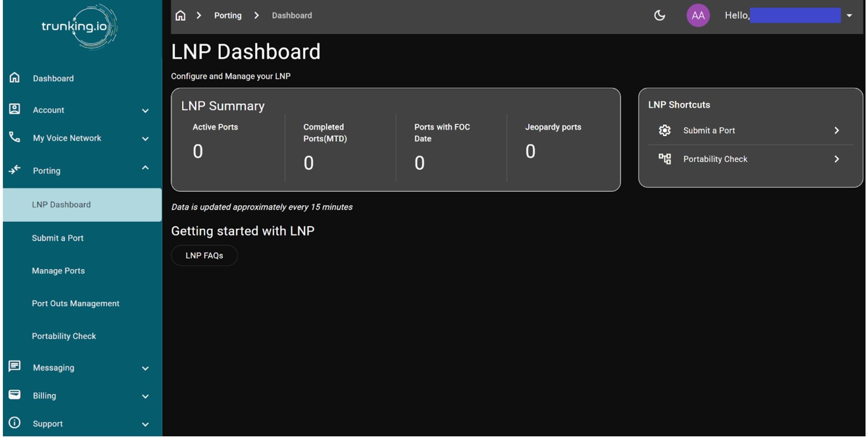Click the Dashboard house icon in sidebar

point(14,78)
